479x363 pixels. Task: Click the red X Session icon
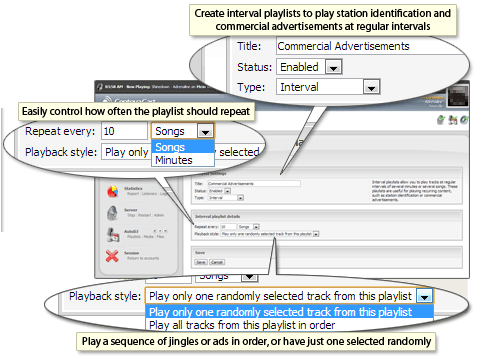coord(112,256)
